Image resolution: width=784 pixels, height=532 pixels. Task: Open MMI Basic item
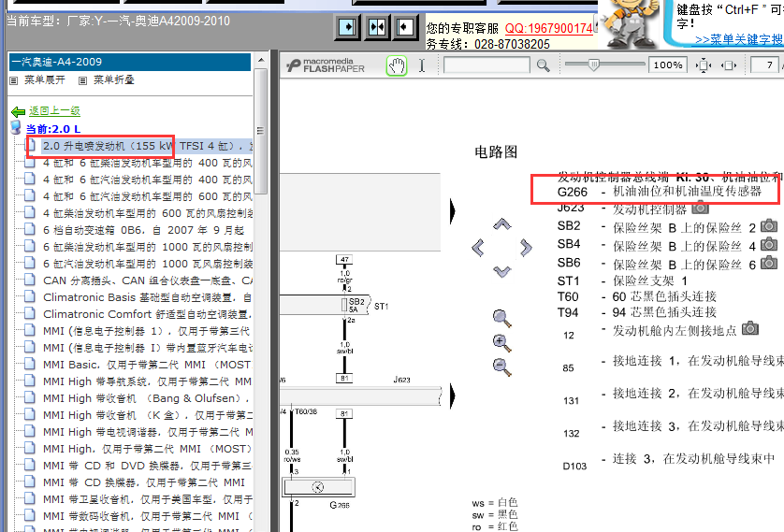click(148, 364)
